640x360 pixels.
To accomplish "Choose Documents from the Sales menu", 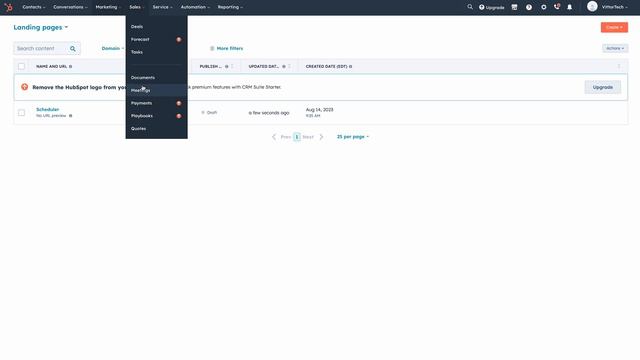I will [x=156, y=78].
